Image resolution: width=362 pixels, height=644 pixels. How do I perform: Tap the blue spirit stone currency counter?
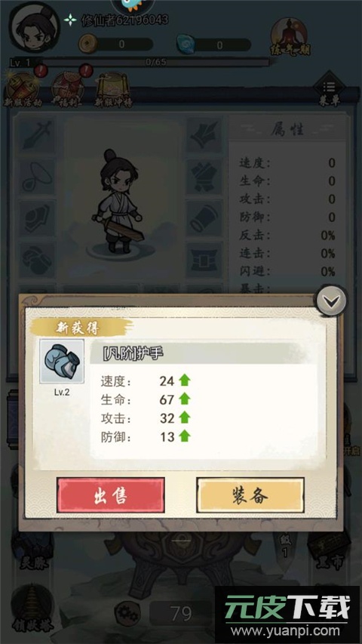point(214,45)
